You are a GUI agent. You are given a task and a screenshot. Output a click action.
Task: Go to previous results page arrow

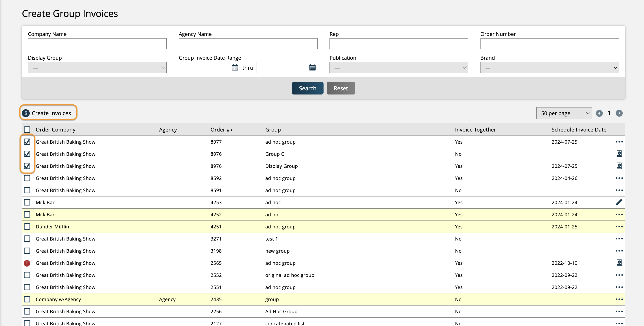[599, 113]
